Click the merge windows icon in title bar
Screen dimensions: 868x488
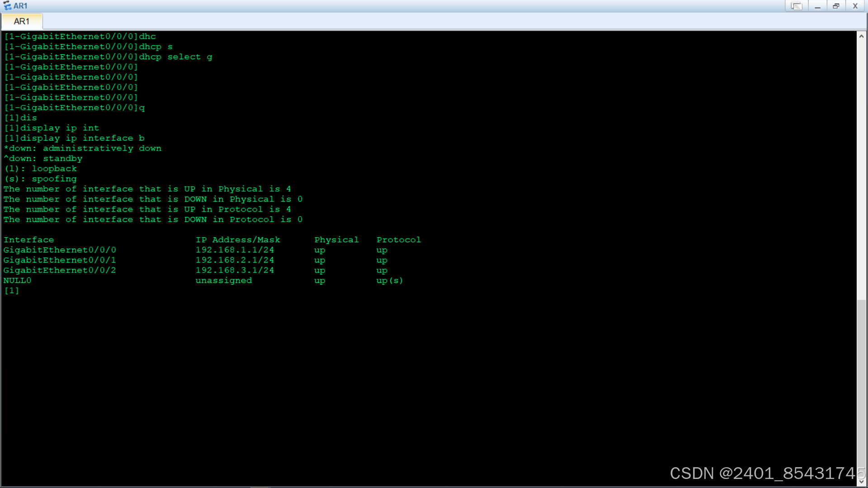tap(796, 6)
